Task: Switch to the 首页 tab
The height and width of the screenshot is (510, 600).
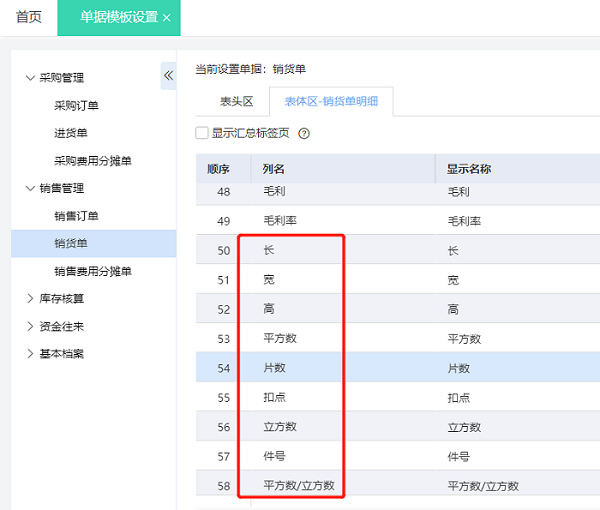Action: pos(28,18)
